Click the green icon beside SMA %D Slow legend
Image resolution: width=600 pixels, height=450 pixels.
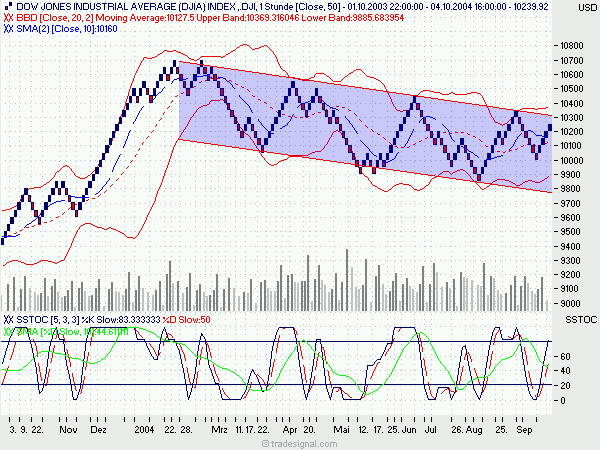(8, 331)
